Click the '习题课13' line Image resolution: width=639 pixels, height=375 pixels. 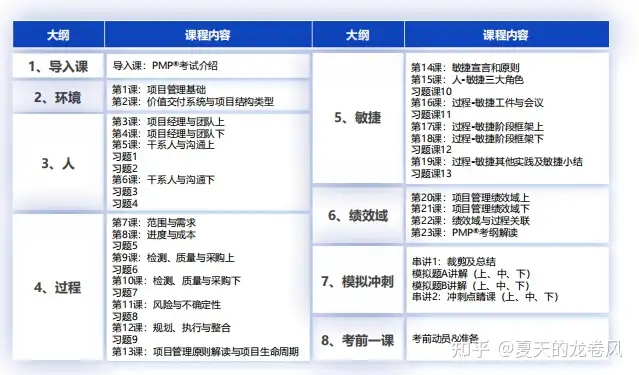coord(431,174)
